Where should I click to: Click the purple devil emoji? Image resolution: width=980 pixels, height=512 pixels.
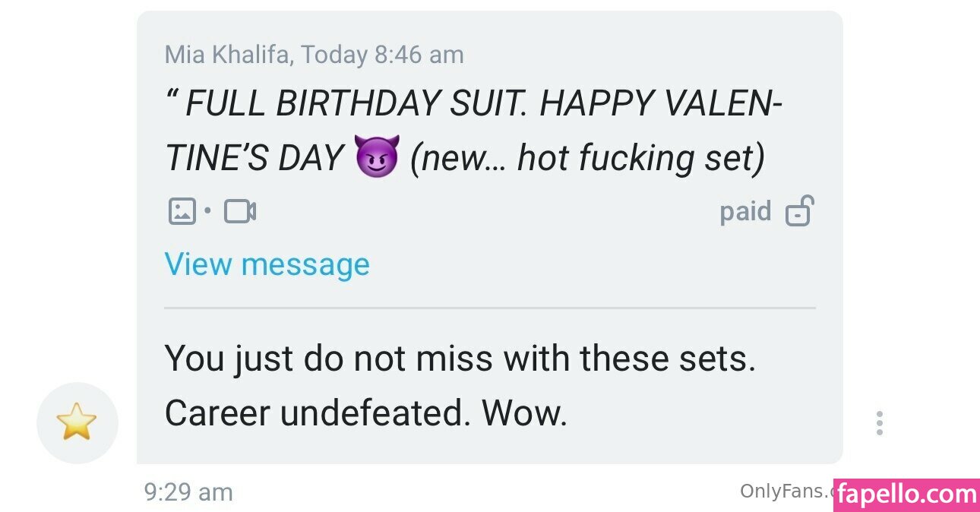click(x=376, y=159)
